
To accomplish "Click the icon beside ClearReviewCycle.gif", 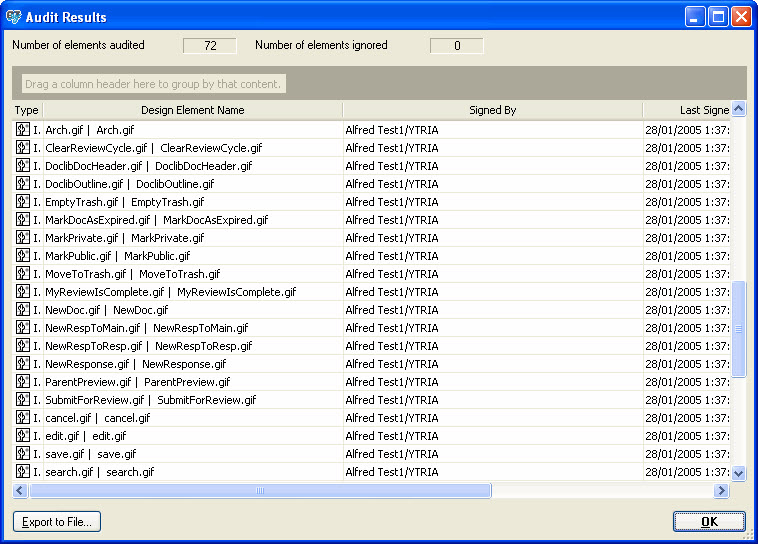I will coord(22,148).
